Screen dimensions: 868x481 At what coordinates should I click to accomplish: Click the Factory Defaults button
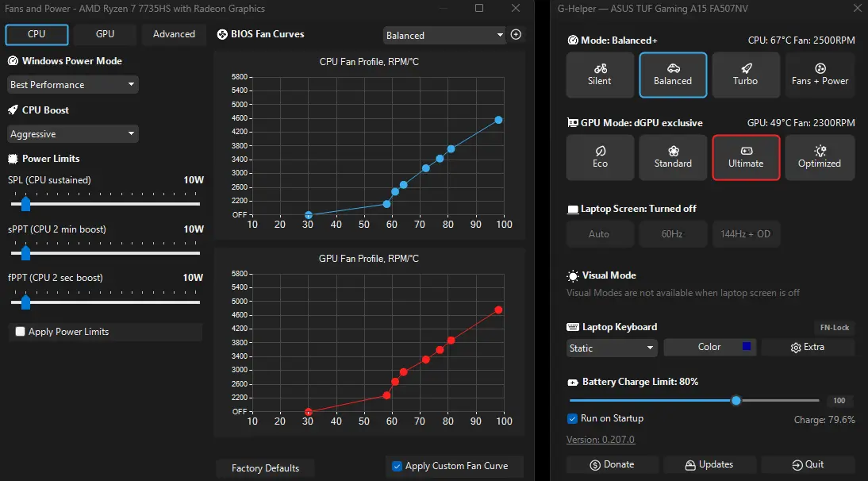click(265, 468)
